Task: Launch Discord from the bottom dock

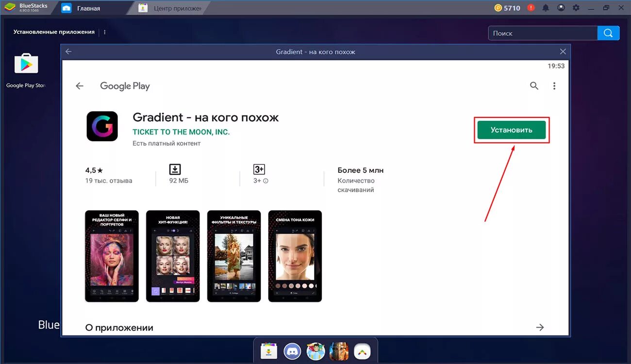Action: pos(292,350)
